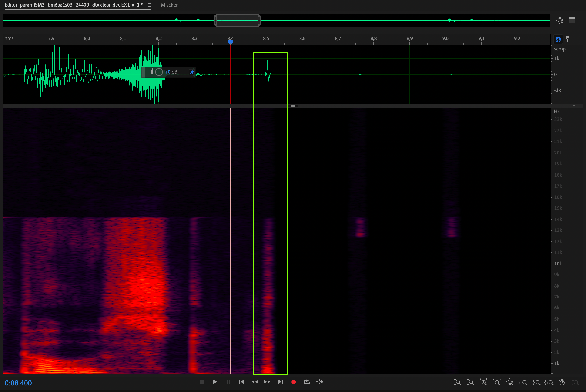Toggle skip selection playback button
The width and height of the screenshot is (586, 392).
pyautogui.click(x=320, y=382)
